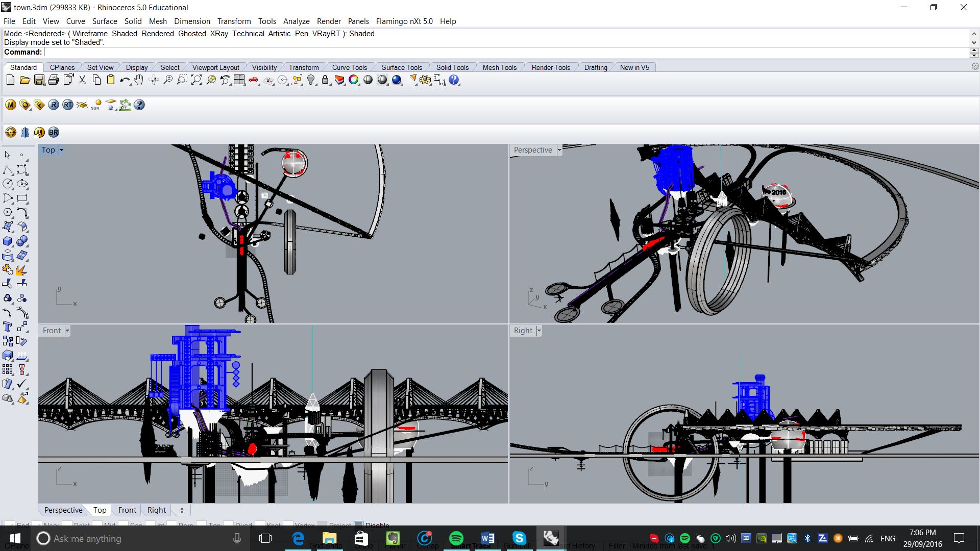
Task: Open the Surface menu
Action: click(105, 21)
